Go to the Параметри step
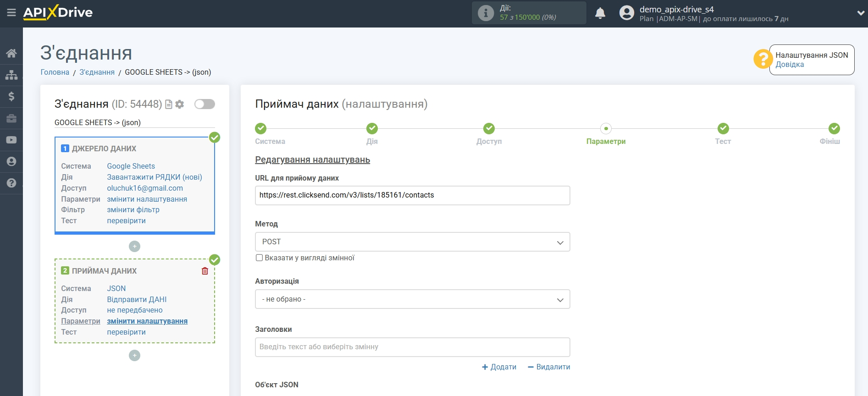 606,129
